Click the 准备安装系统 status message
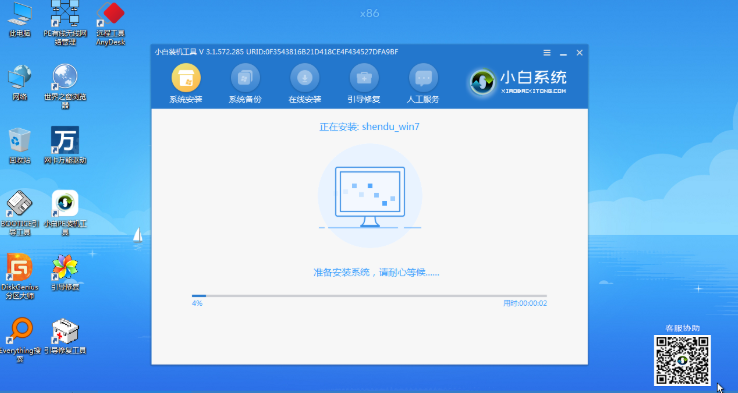Image resolution: width=738 pixels, height=393 pixels. (x=376, y=272)
